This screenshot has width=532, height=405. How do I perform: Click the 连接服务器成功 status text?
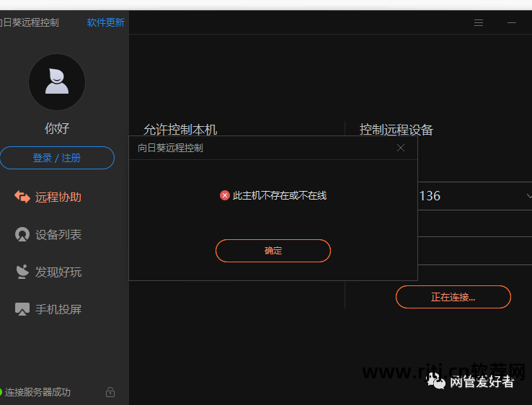[37, 392]
